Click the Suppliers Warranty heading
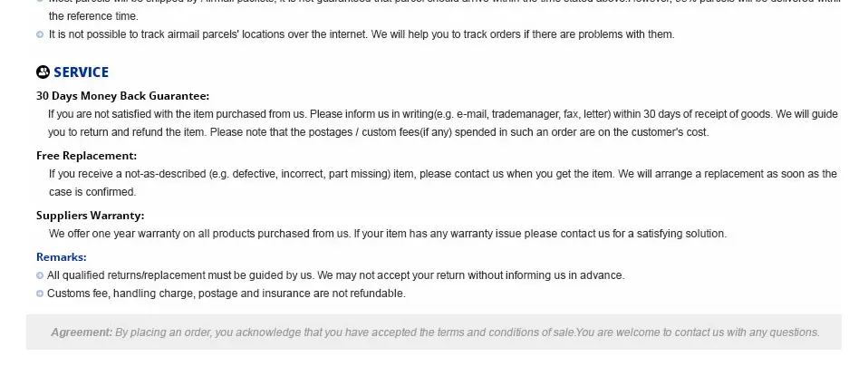 pos(91,216)
